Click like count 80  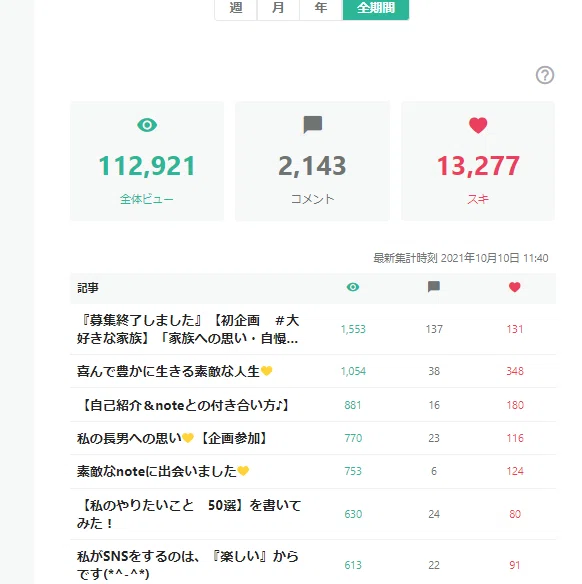pos(515,514)
